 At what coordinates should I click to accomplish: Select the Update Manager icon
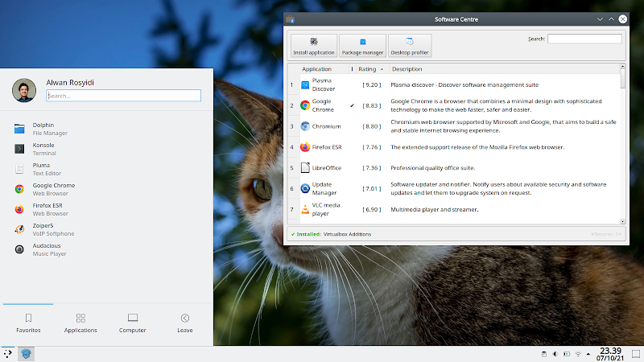[x=305, y=188]
